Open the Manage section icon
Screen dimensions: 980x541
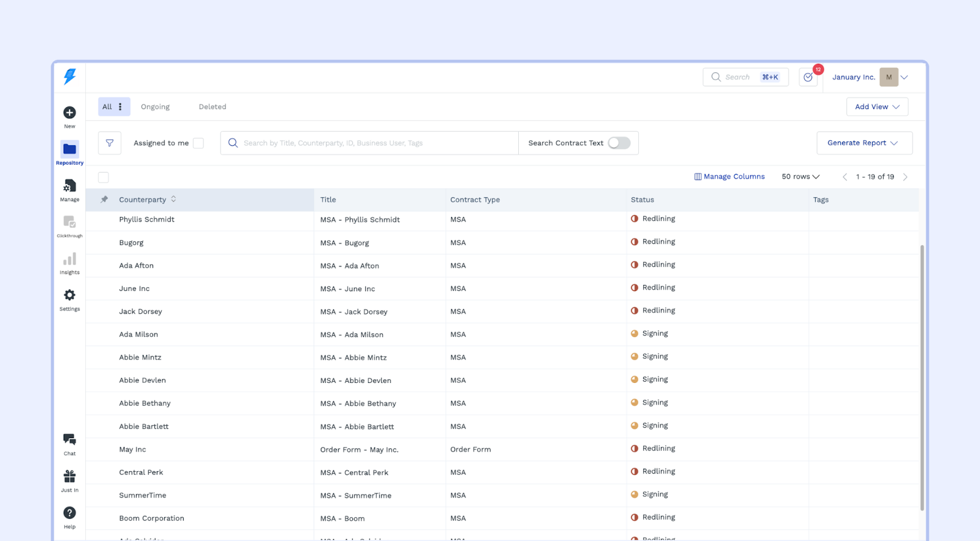tap(70, 186)
